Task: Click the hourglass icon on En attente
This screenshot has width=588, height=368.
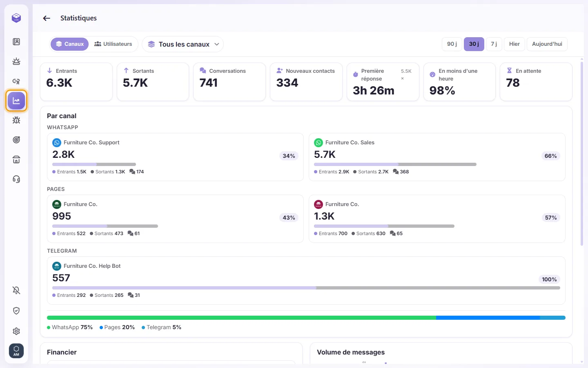Action: tap(509, 71)
